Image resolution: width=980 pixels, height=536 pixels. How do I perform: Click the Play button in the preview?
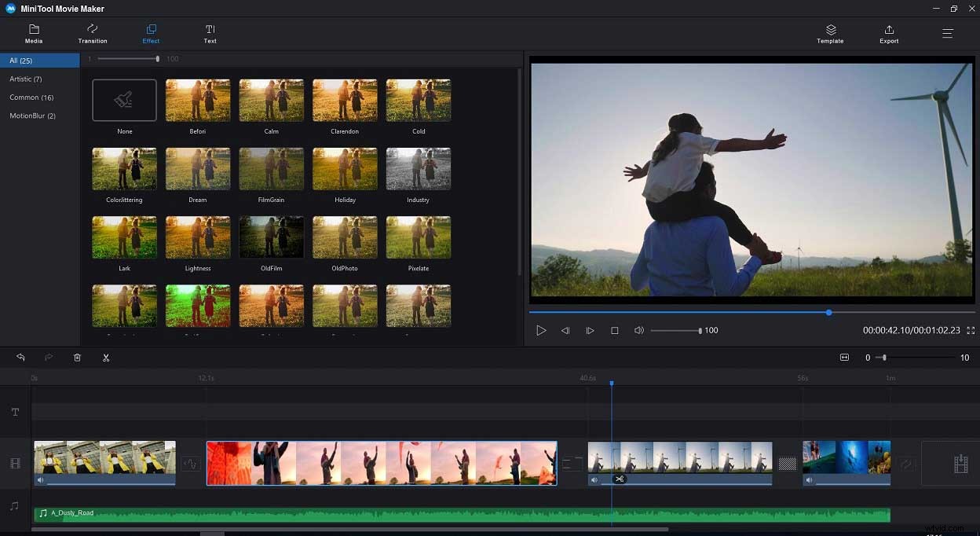pyautogui.click(x=541, y=330)
